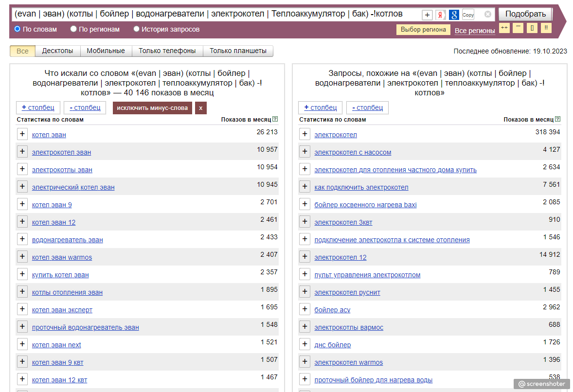
Task: Click the x button next to 'исключить минус-слова'
Action: click(200, 108)
